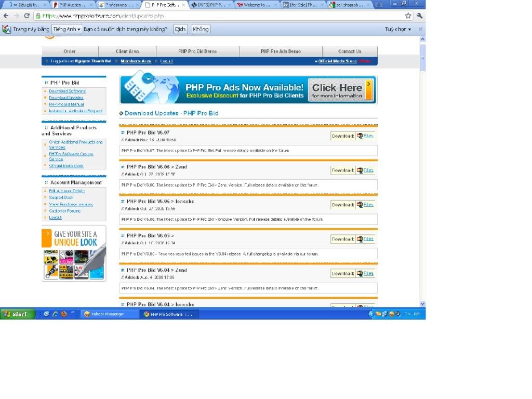Click Logout in the blue top bar
This screenshot has height=399, width=532.
point(167,61)
